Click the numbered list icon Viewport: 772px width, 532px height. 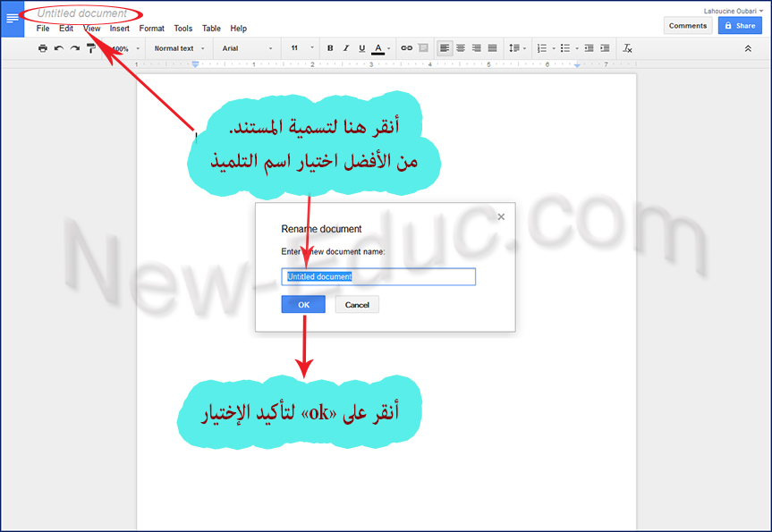[x=541, y=48]
